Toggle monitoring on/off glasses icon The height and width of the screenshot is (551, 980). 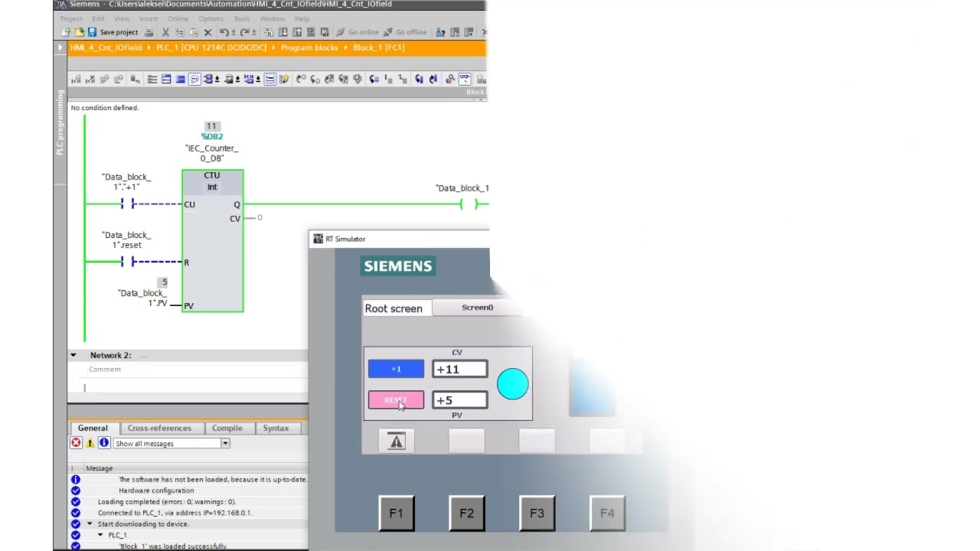tap(464, 79)
